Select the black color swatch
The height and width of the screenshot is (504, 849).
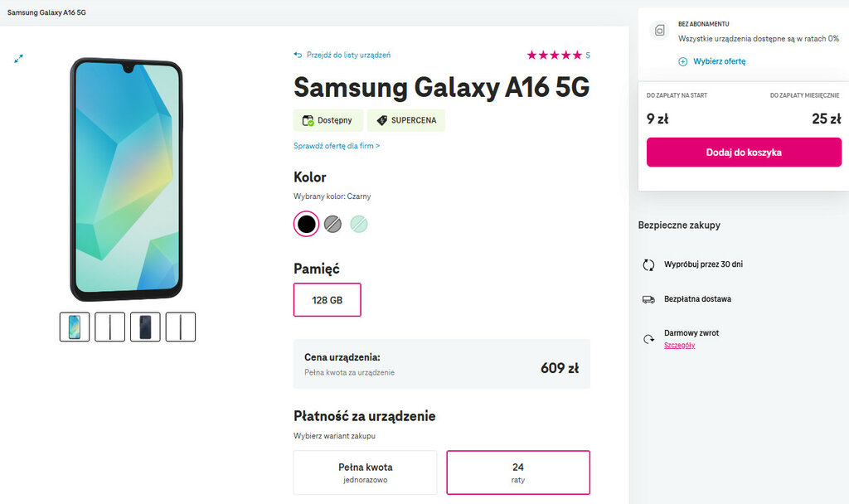point(306,224)
